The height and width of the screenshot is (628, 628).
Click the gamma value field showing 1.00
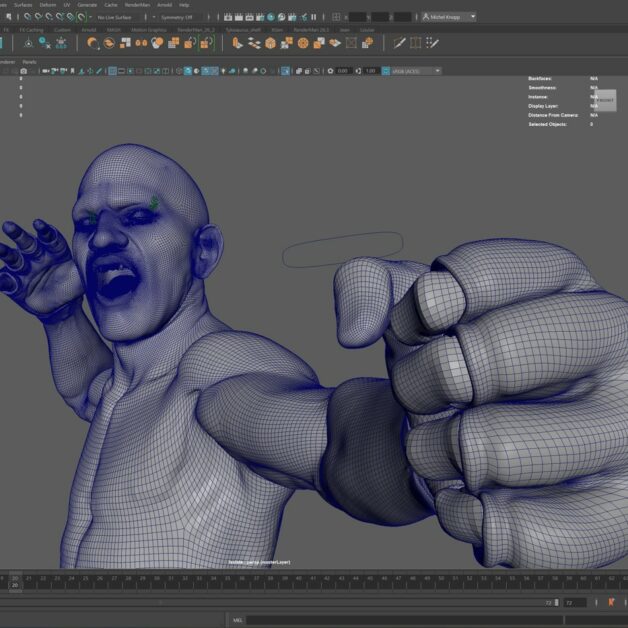point(370,71)
